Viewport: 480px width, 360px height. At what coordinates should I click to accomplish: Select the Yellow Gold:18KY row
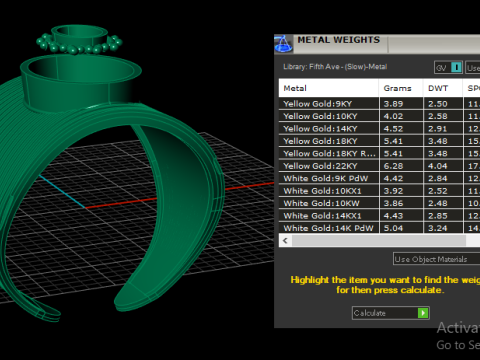coord(379,141)
